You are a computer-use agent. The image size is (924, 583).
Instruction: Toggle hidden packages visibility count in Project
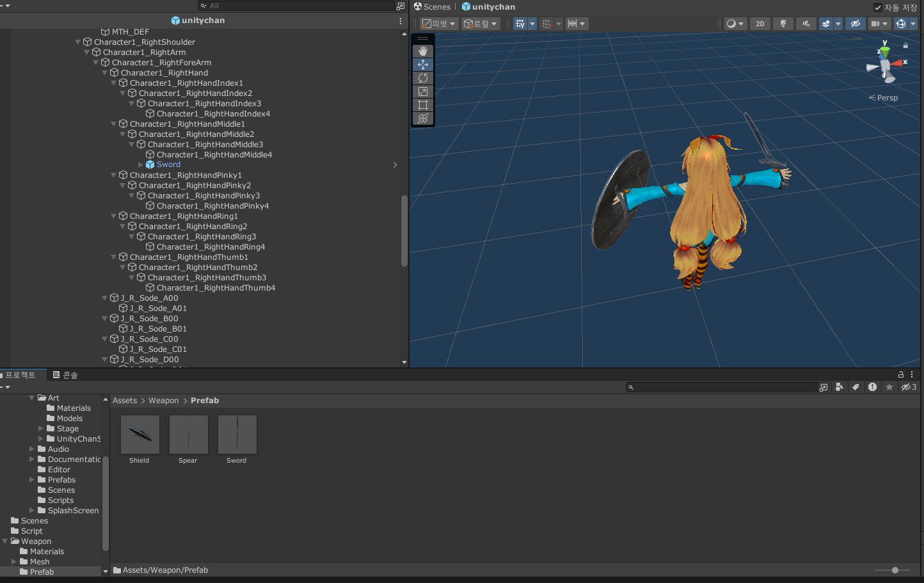pos(909,387)
